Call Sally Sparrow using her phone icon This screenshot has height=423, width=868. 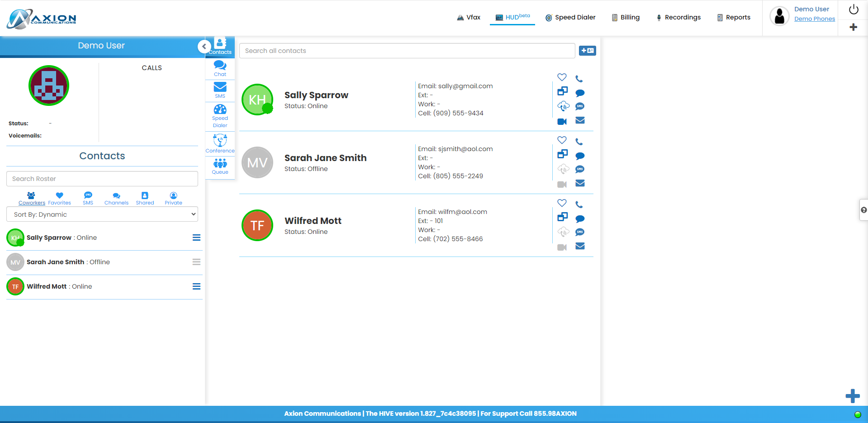coord(579,79)
